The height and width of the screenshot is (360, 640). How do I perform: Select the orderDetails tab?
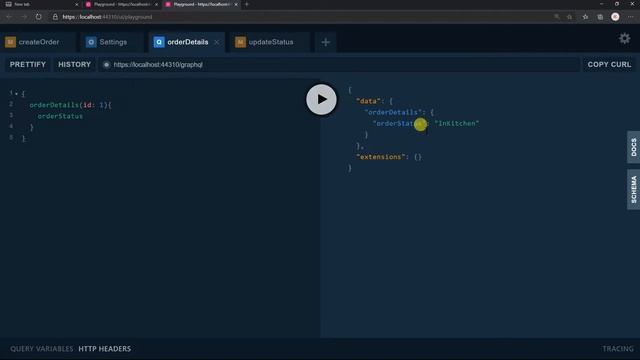[187, 42]
